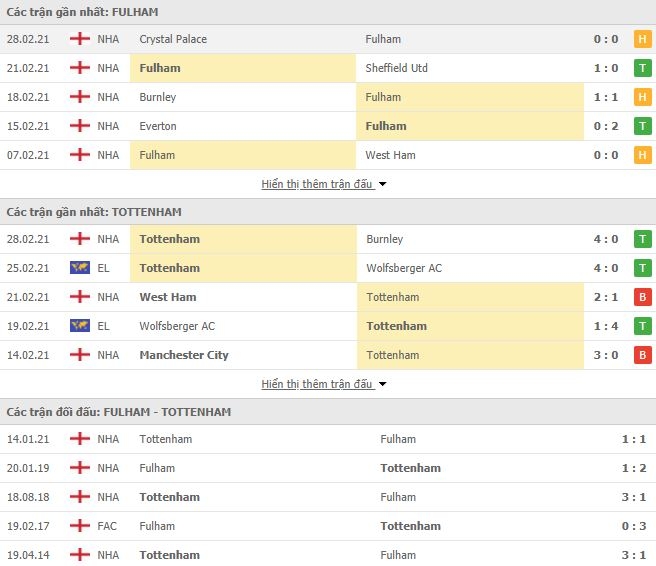Select the 'Các trận gần nhất: FULHAM' header

pos(328,12)
